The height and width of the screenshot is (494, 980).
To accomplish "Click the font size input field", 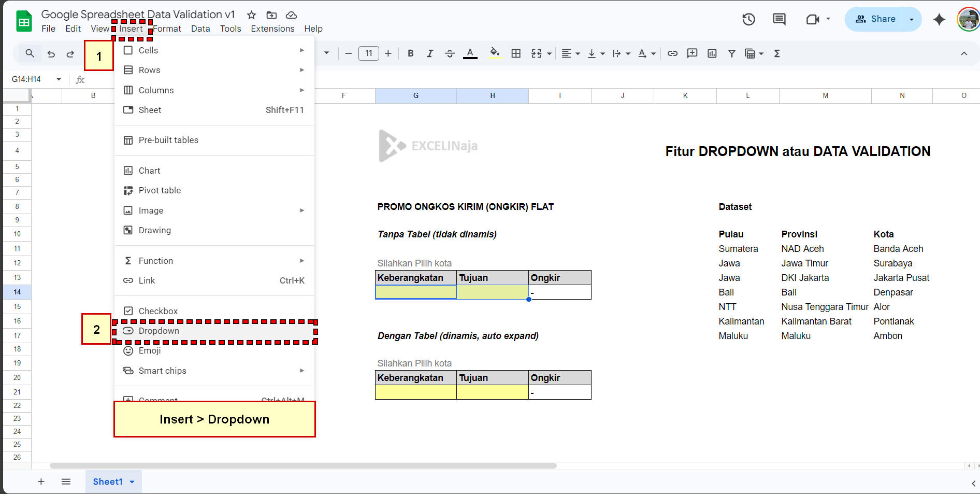I will pos(368,53).
